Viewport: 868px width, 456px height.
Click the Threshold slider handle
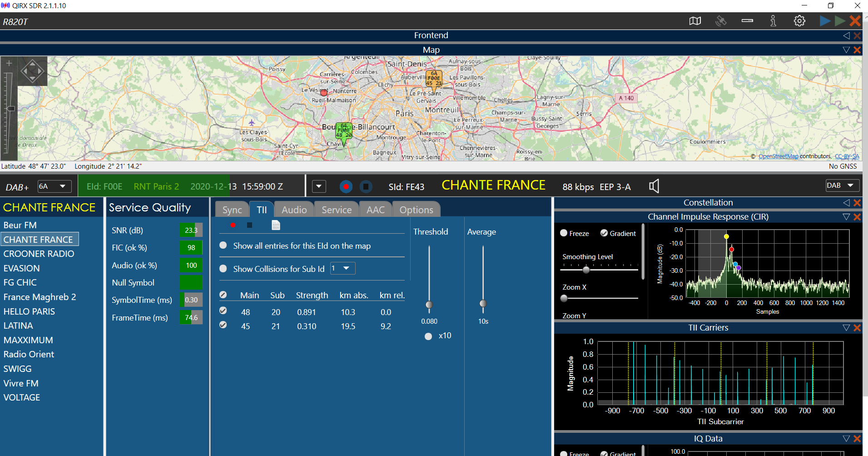429,305
